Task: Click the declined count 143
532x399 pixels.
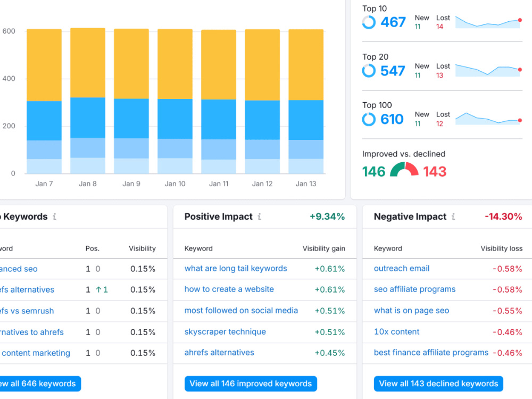Action: 435,172
